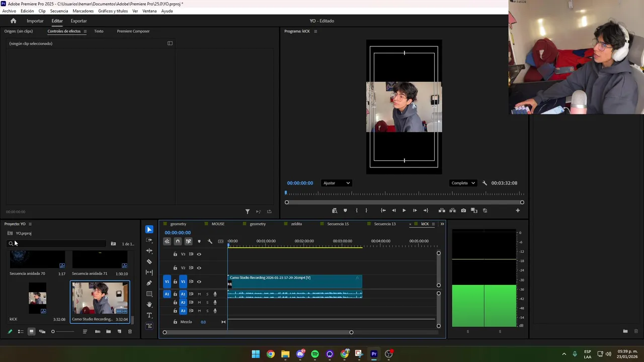Mute audio track A1

pyautogui.click(x=199, y=294)
